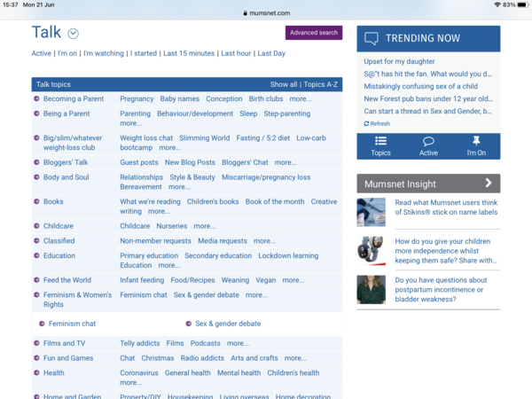Open the postpartum incontinence article thumbnail
532x399 pixels.
(x=372, y=289)
